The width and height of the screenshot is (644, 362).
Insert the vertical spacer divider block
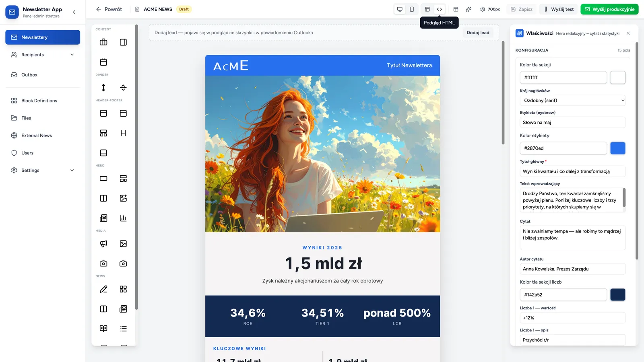103,88
